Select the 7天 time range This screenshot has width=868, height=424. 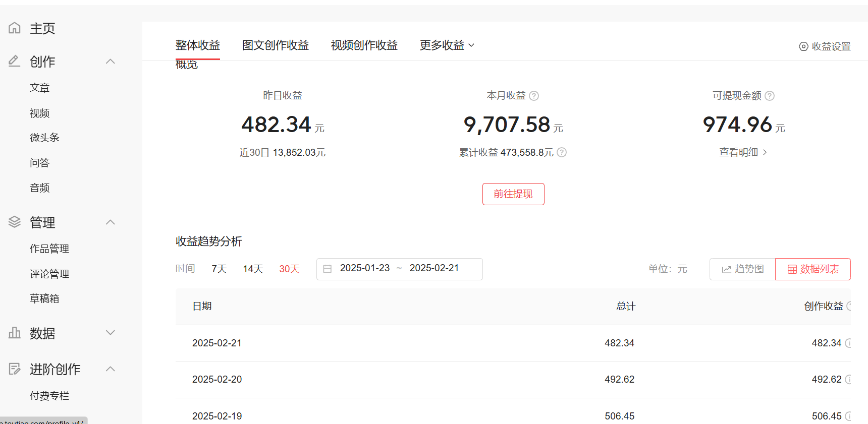point(219,269)
